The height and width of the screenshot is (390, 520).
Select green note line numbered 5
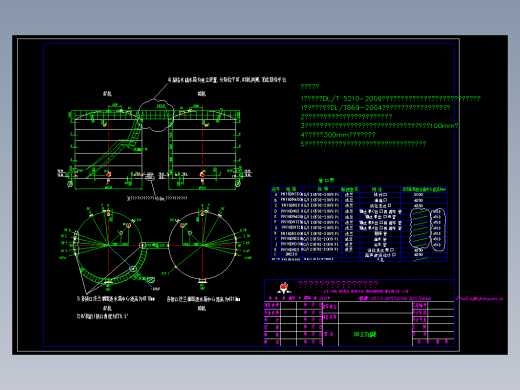pos(363,144)
